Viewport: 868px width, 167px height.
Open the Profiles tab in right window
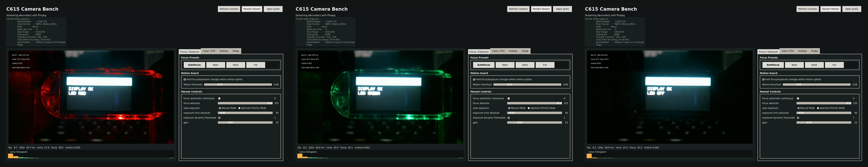(x=803, y=51)
